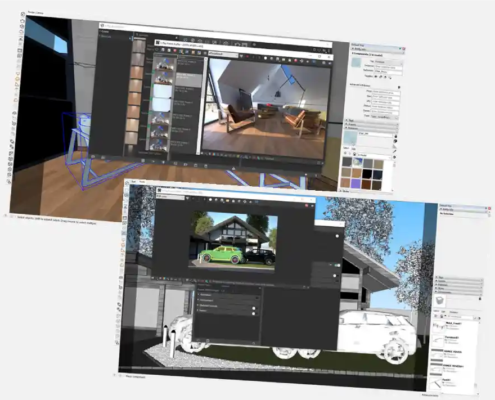Pick the purple material swatch in upper Materials panel
Screen dimensions: 495x400
[x=356, y=184]
